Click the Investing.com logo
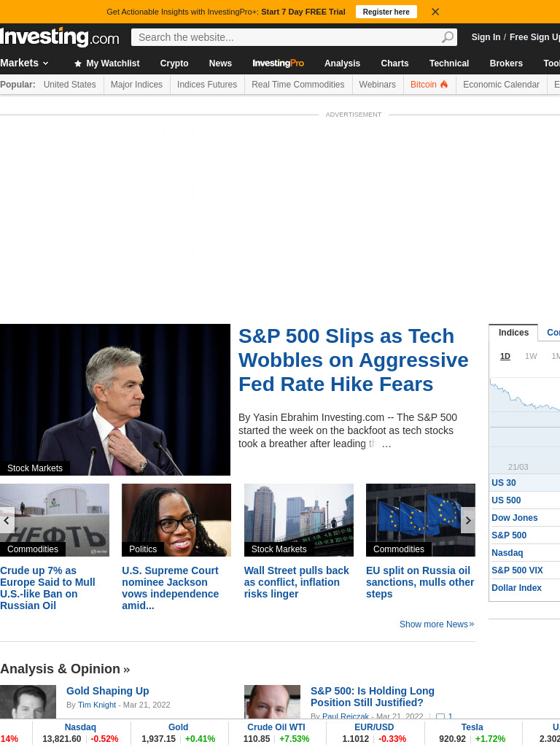This screenshot has height=747, width=560. click(60, 37)
